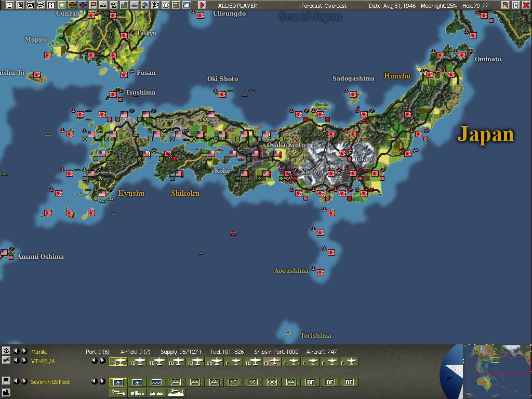Select the US flag at Amami Oshima
The image size is (532, 399).
coord(4,252)
